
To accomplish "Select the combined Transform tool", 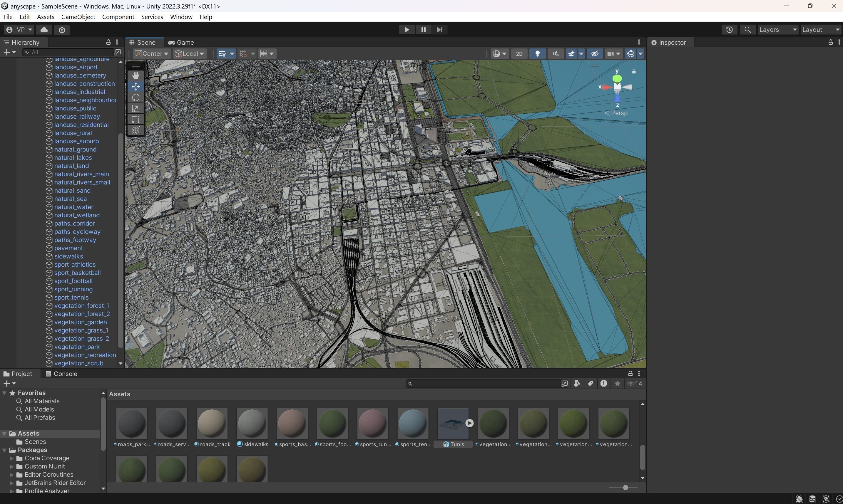I will (x=136, y=130).
